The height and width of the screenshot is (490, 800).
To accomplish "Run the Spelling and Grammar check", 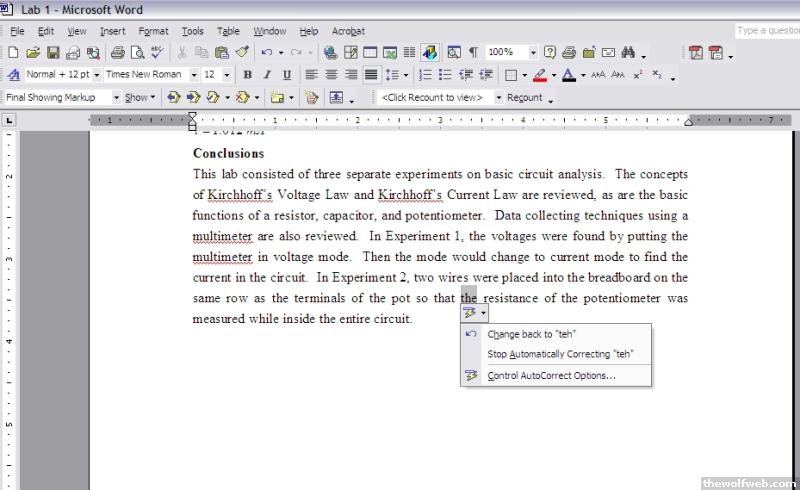I will [157, 52].
